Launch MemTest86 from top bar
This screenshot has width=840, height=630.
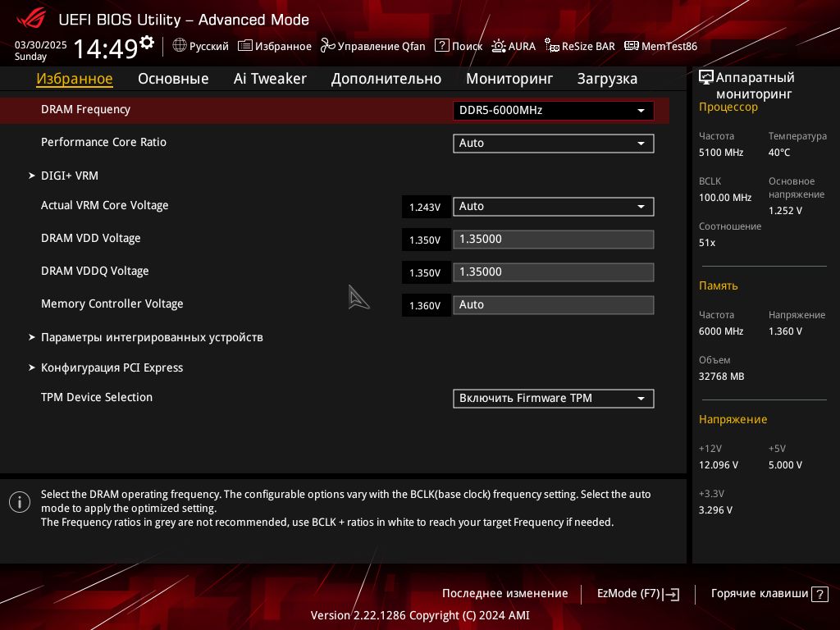click(661, 46)
